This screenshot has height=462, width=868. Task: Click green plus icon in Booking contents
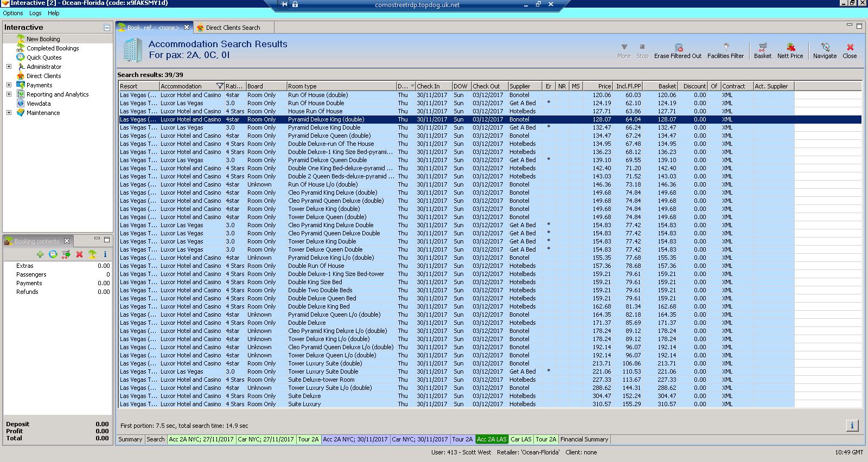40,254
